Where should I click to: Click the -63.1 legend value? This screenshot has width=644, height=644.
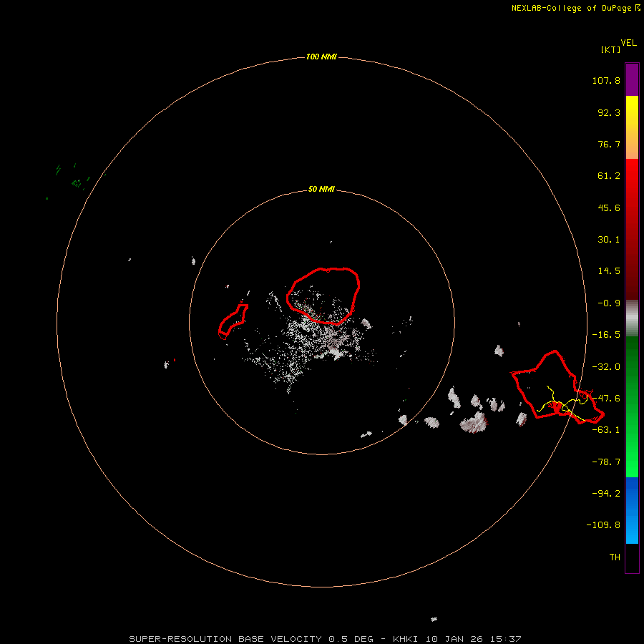606,430
